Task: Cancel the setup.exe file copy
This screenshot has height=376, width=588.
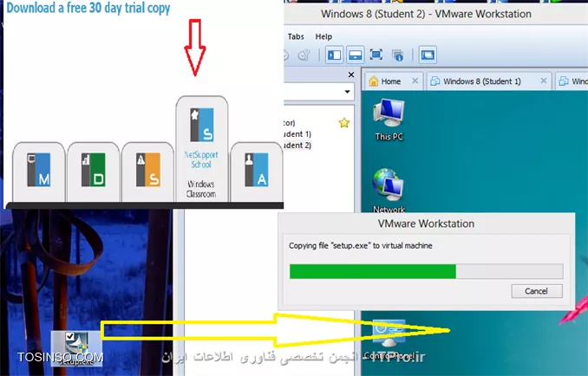Action: coord(537,291)
